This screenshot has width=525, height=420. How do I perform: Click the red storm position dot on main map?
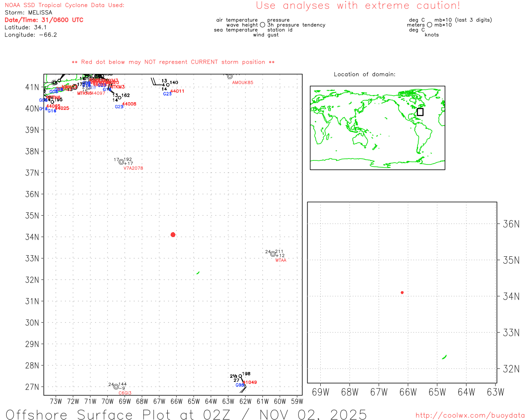(173, 235)
